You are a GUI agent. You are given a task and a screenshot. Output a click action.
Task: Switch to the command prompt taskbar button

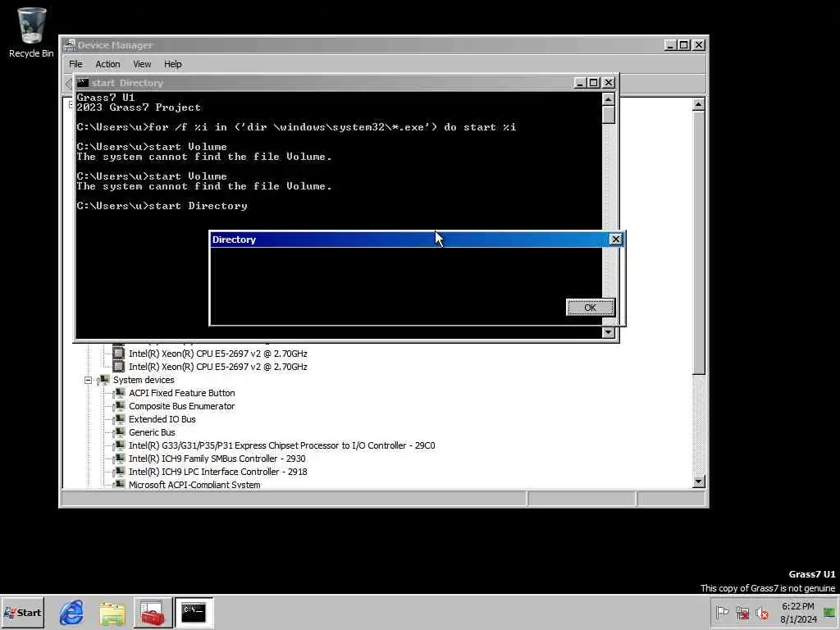click(194, 612)
